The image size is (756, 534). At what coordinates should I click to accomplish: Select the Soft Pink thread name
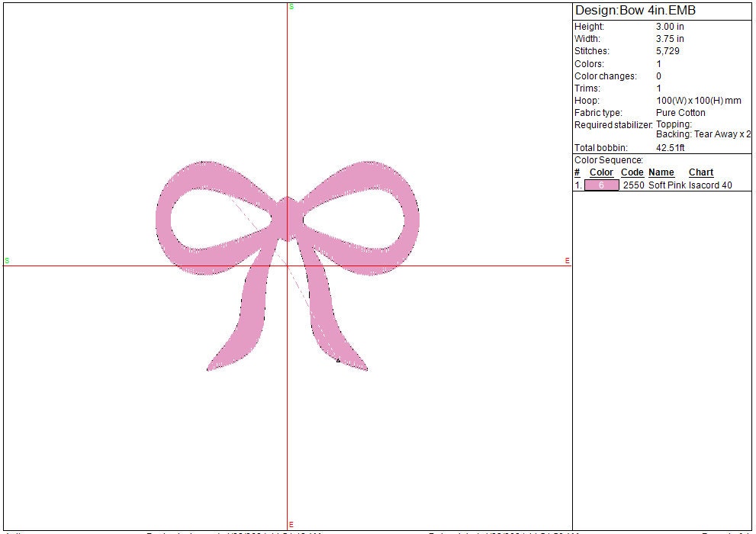668,185
